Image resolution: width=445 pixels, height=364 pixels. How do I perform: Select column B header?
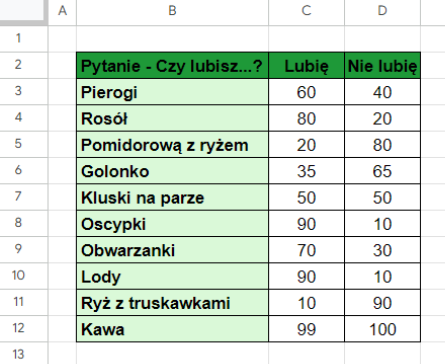pos(172,12)
